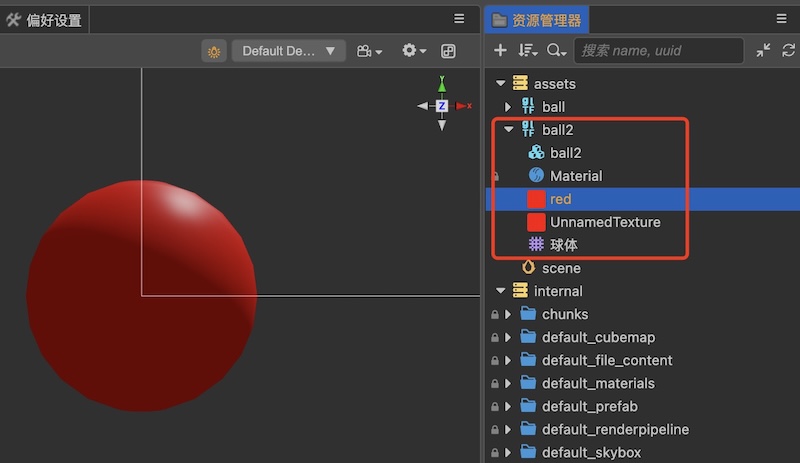Viewport: 800px width, 463px height.
Task: Switch to the 偏好设置 tab
Action: pyautogui.click(x=44, y=20)
